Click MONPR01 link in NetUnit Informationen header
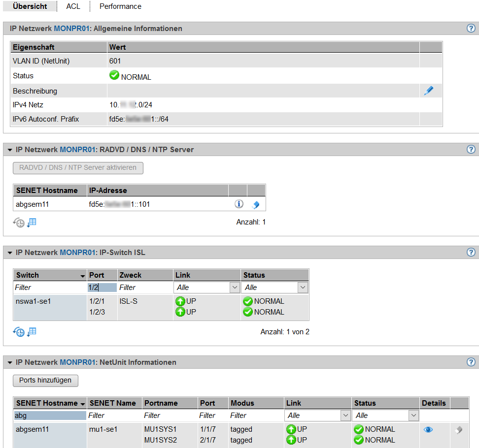The height and width of the screenshot is (448, 479). (77, 362)
